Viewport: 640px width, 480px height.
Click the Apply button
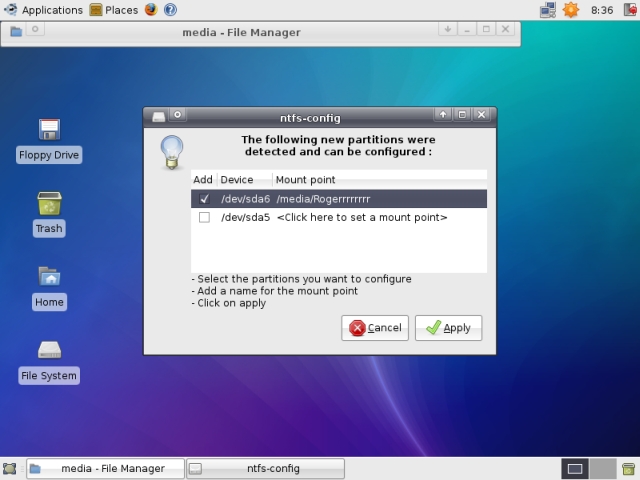pyautogui.click(x=448, y=328)
